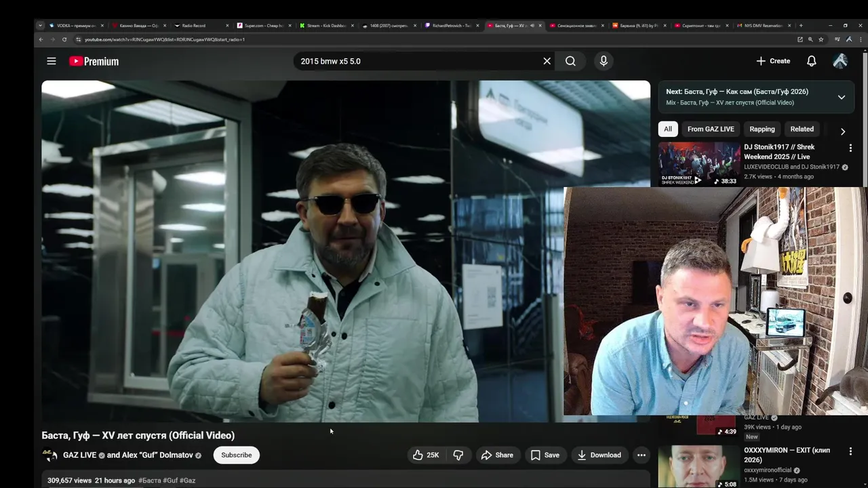Close the Radio Record tab
This screenshot has height=488, width=868.
(227, 26)
